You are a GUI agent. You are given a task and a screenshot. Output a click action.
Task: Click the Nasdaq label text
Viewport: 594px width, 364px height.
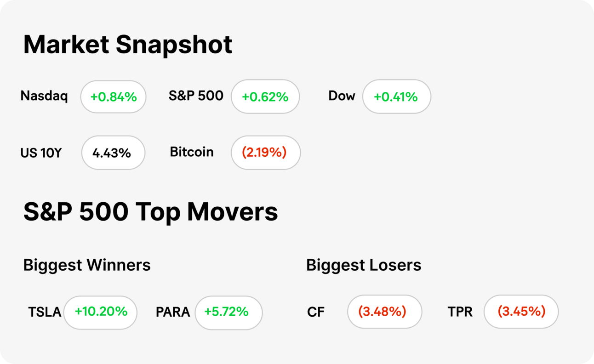(44, 96)
